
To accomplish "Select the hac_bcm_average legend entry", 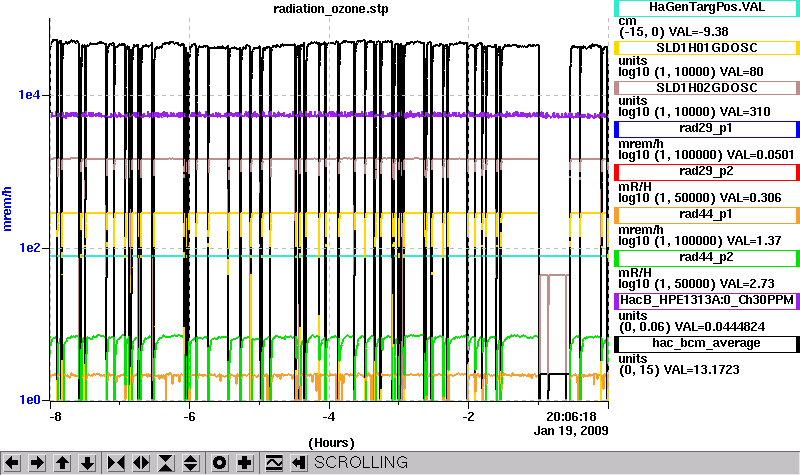I will tap(707, 344).
